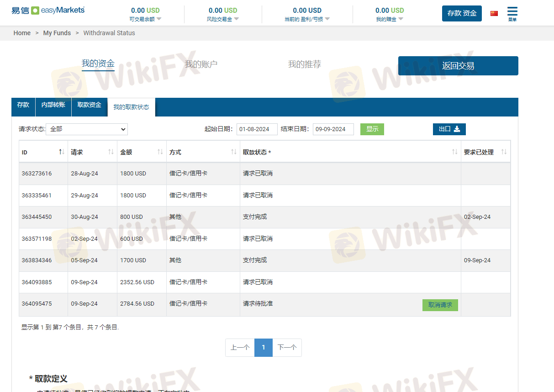Sort by the 取款状态 column arrows
Screen dimensions: 554x392
pyautogui.click(x=455, y=152)
